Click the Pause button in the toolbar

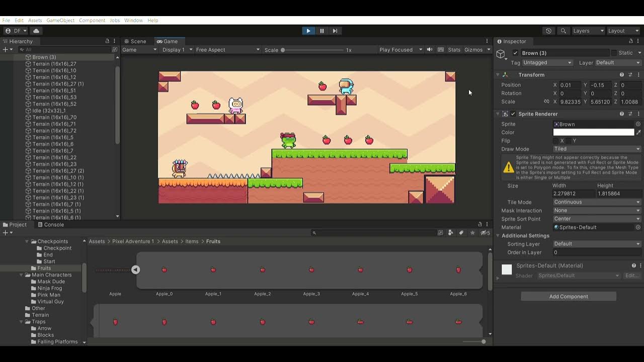pos(322,31)
